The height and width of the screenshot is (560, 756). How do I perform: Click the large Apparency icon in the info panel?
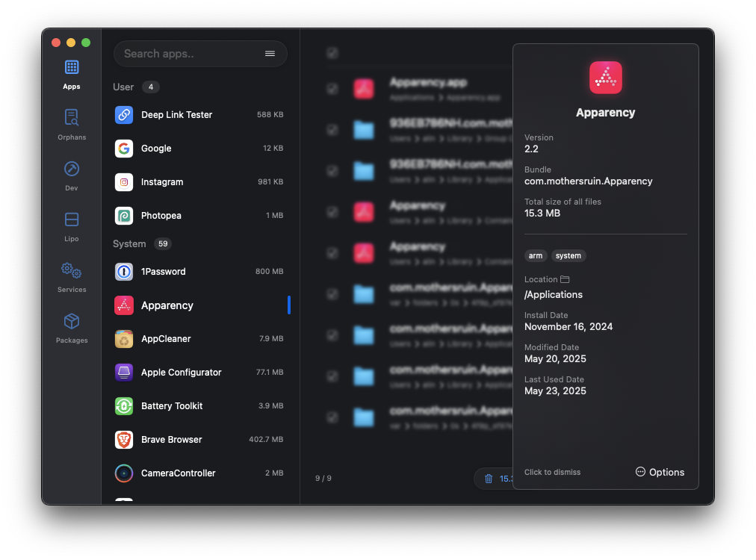[606, 78]
